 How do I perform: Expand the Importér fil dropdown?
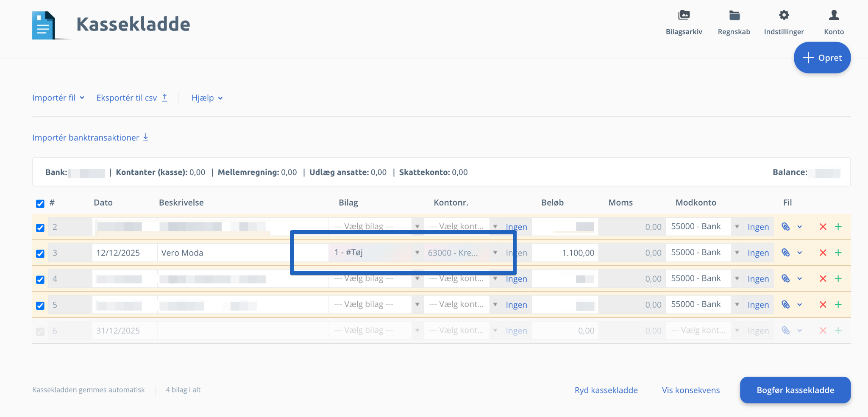(x=58, y=98)
